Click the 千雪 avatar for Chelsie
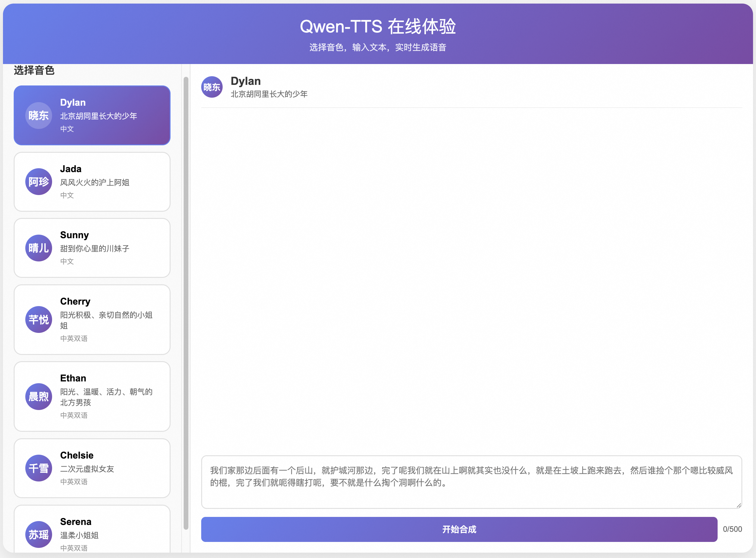 click(x=38, y=468)
